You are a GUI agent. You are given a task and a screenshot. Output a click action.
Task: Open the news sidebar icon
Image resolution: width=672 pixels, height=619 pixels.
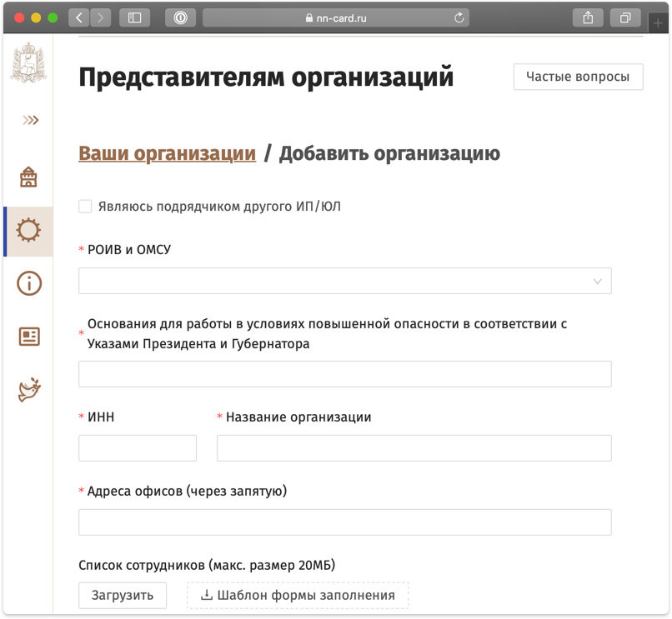point(29,337)
